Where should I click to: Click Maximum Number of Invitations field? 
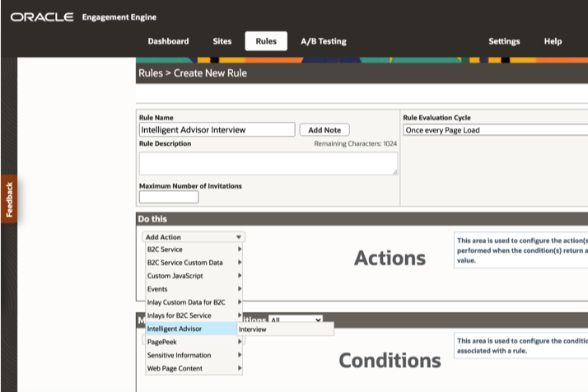point(169,198)
